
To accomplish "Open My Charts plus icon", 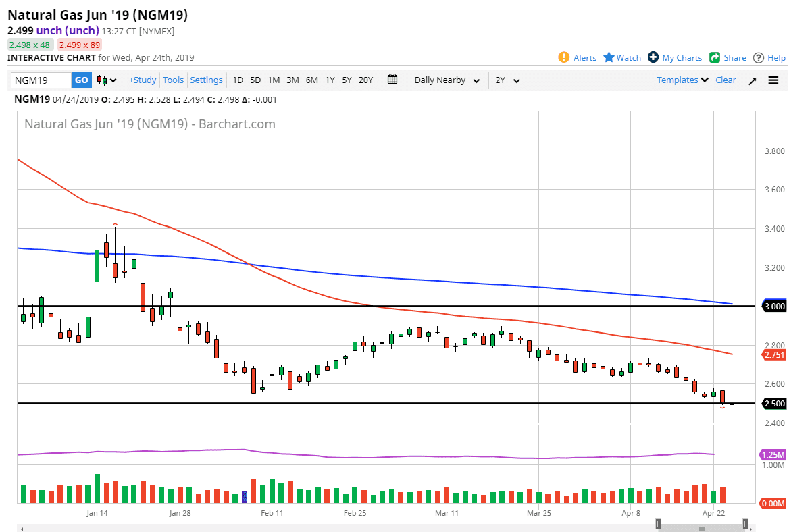I will (653, 57).
